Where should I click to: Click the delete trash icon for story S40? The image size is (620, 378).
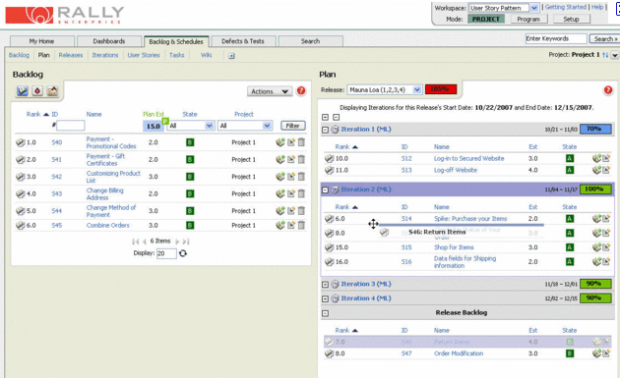click(301, 142)
